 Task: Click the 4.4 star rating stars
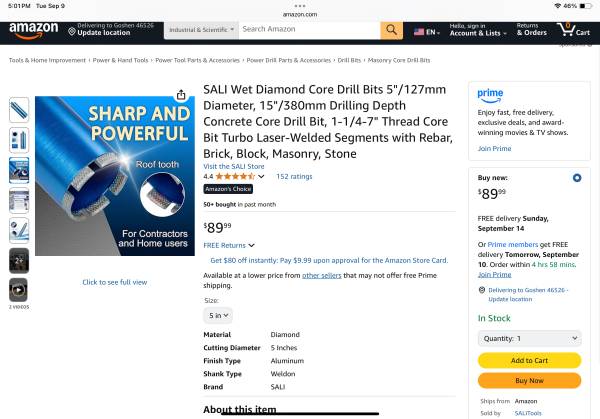235,176
